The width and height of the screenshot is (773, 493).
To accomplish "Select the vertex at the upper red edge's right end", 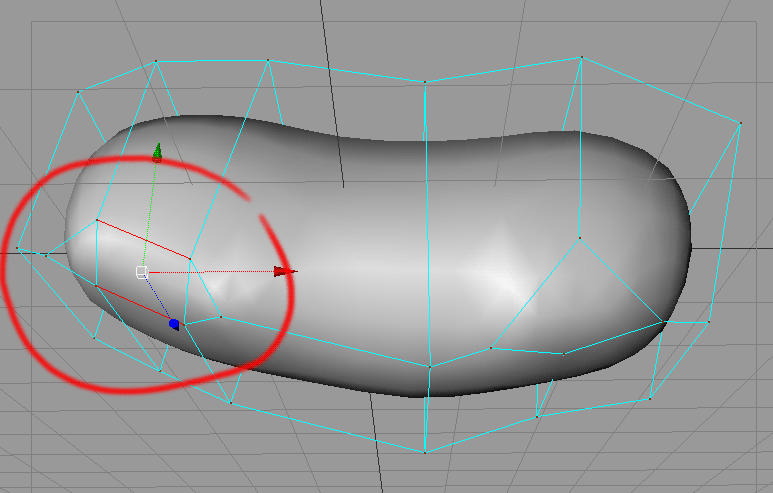I will click(190, 259).
